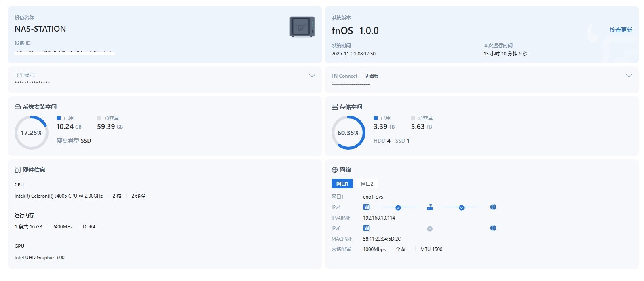Click the uptime value 13 小时 10 分钟 6 秒
644x281 pixels.
[x=505, y=53]
